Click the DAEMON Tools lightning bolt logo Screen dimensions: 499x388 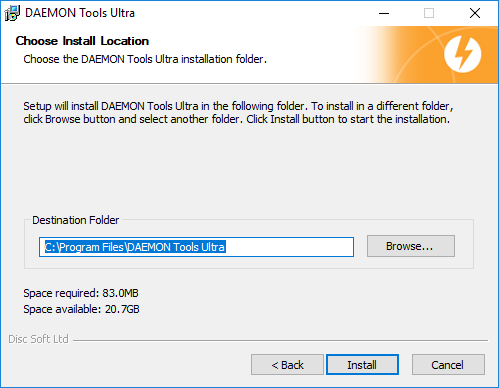(462, 54)
